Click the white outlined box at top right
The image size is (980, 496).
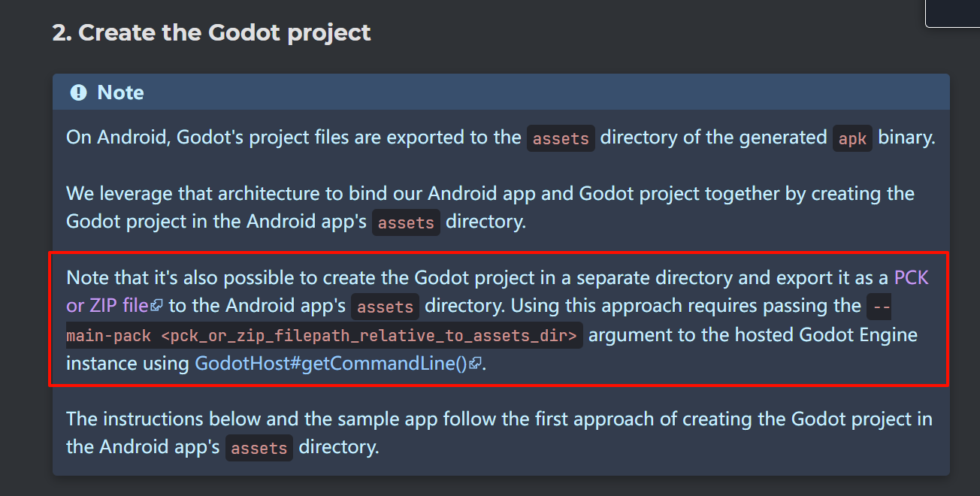(952, 14)
